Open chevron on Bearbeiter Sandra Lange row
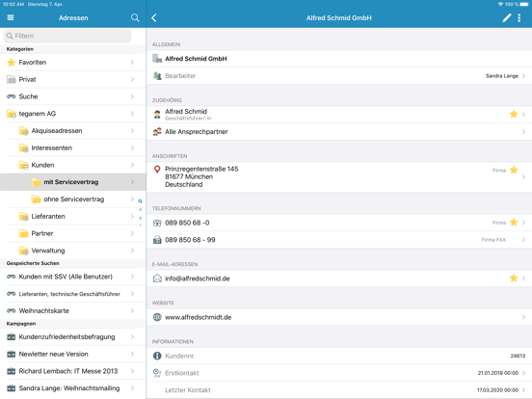Viewport: 532px width, 399px height. (x=523, y=76)
